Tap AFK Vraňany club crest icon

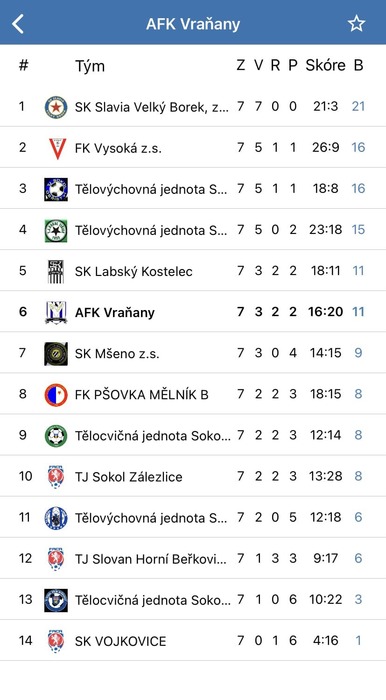tap(56, 312)
